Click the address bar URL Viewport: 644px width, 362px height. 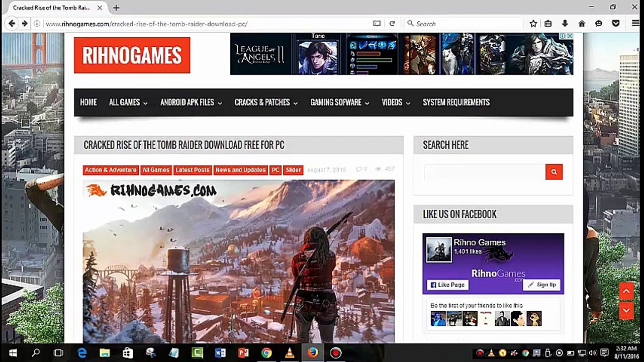(146, 24)
